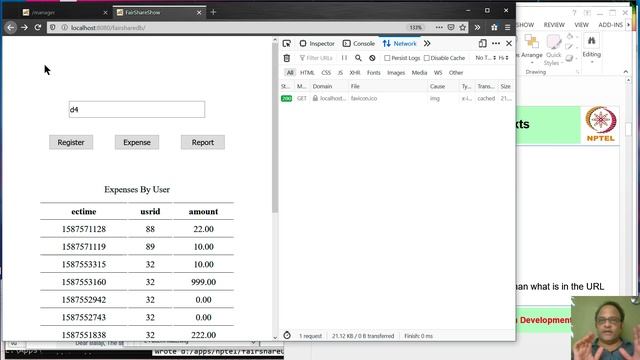This screenshot has width=640, height=360.
Task: Toggle responsive design mode icon
Action: click(x=482, y=43)
